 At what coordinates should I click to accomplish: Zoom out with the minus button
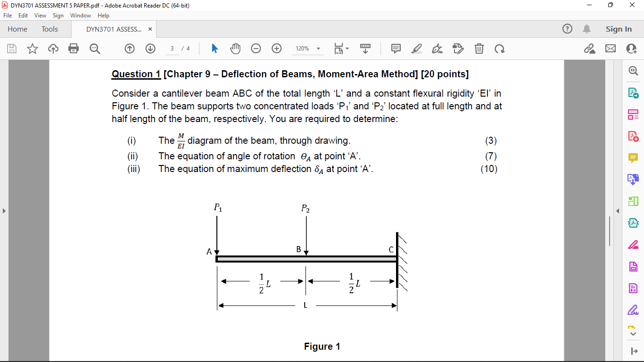pyautogui.click(x=255, y=49)
